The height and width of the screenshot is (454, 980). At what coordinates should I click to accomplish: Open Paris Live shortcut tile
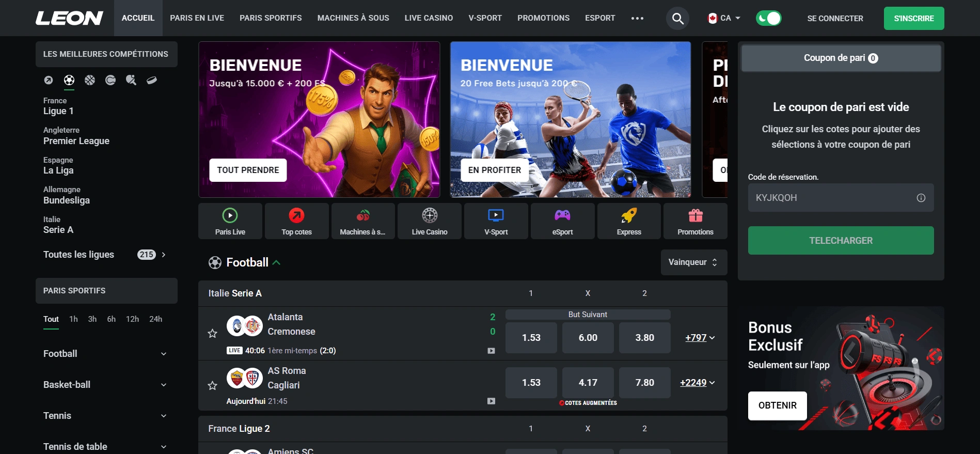pyautogui.click(x=230, y=221)
